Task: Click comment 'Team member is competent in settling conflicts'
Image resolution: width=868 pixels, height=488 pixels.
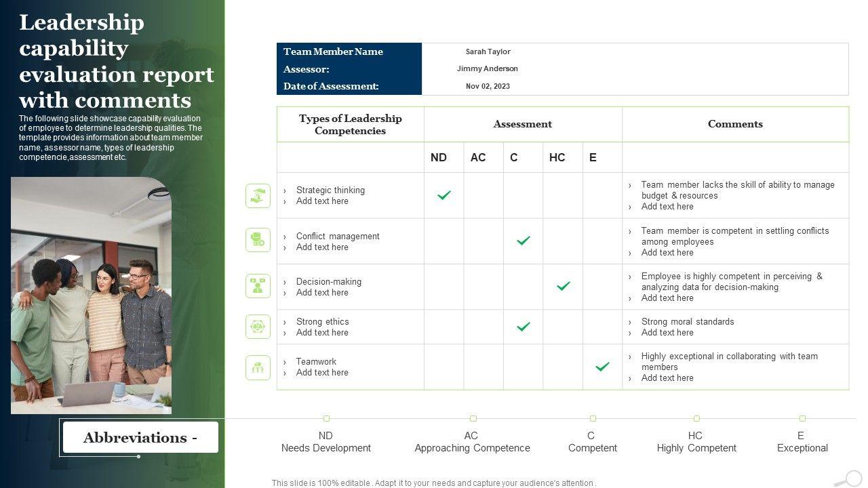Action: pyautogui.click(x=735, y=236)
